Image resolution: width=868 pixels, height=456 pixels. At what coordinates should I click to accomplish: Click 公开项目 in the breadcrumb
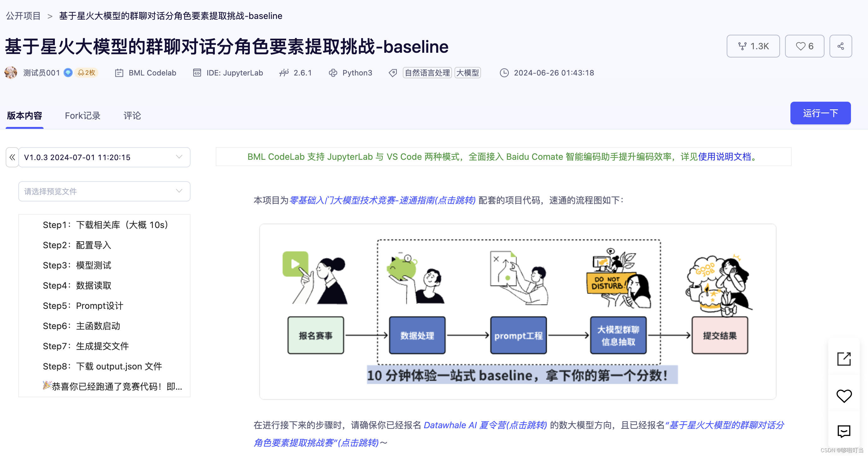tap(23, 16)
